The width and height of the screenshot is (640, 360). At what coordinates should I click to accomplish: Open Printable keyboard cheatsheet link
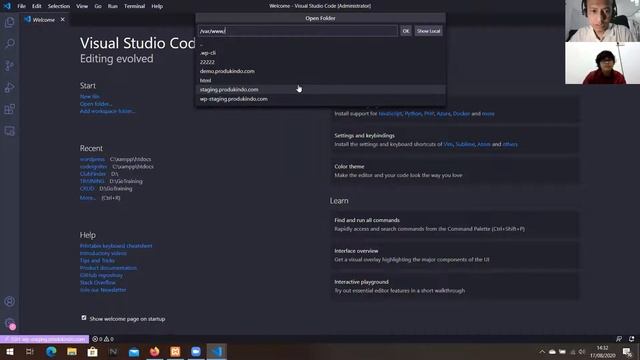(116, 246)
